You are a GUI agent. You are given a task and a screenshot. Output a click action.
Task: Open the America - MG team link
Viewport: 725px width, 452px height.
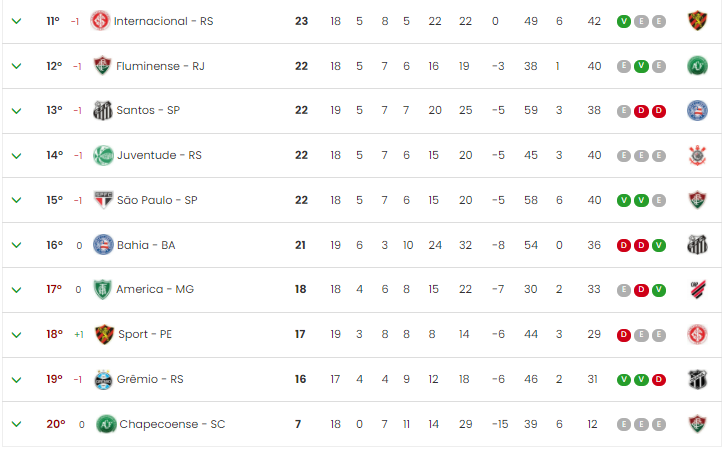[155, 289]
